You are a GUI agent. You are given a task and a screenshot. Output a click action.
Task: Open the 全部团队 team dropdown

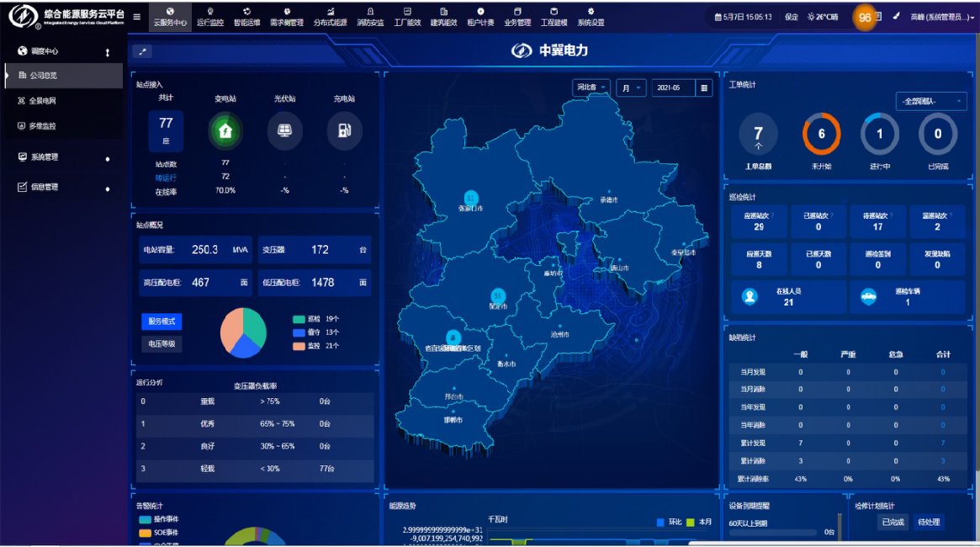[x=931, y=101]
